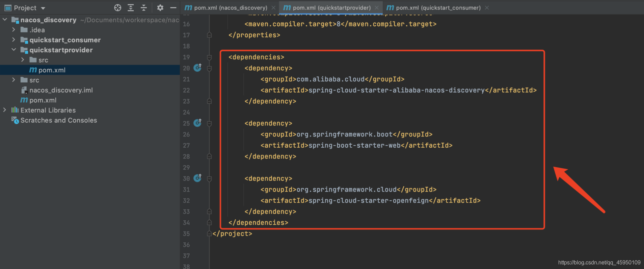
Task: Expand the .idea folder
Action: [x=14, y=30]
